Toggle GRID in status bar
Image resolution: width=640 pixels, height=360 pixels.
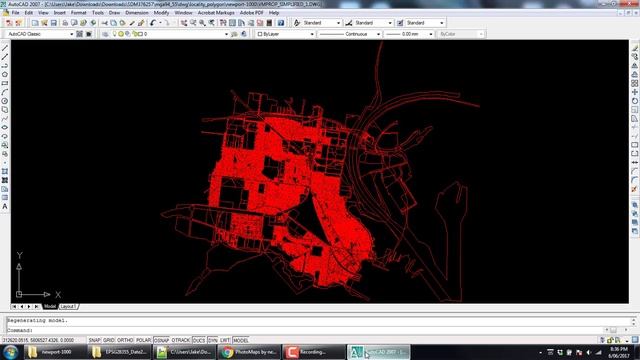click(x=109, y=340)
